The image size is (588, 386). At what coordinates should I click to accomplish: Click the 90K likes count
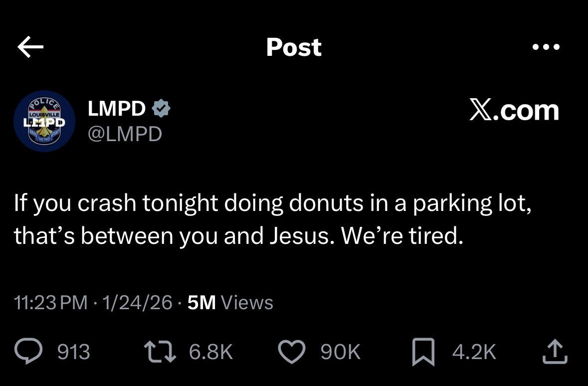coord(340,352)
